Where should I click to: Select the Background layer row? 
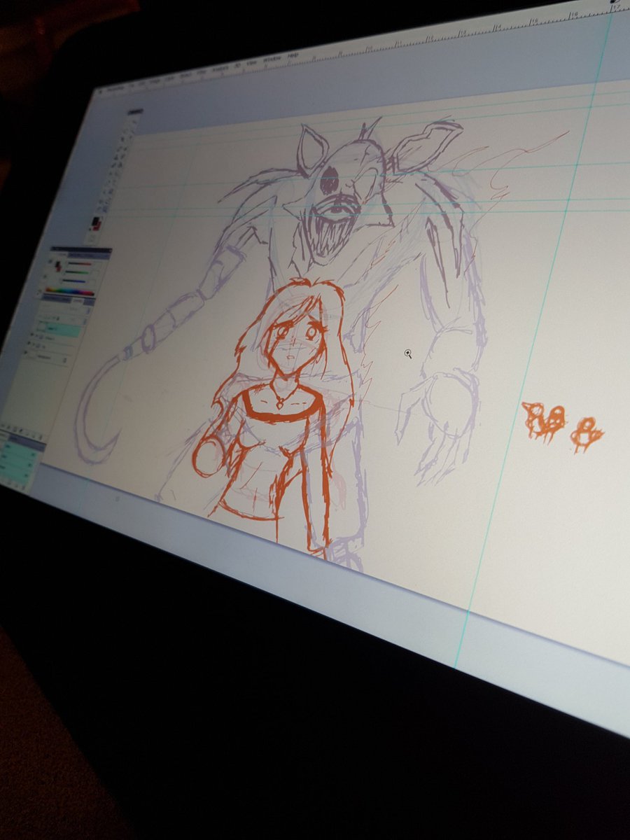(x=46, y=356)
